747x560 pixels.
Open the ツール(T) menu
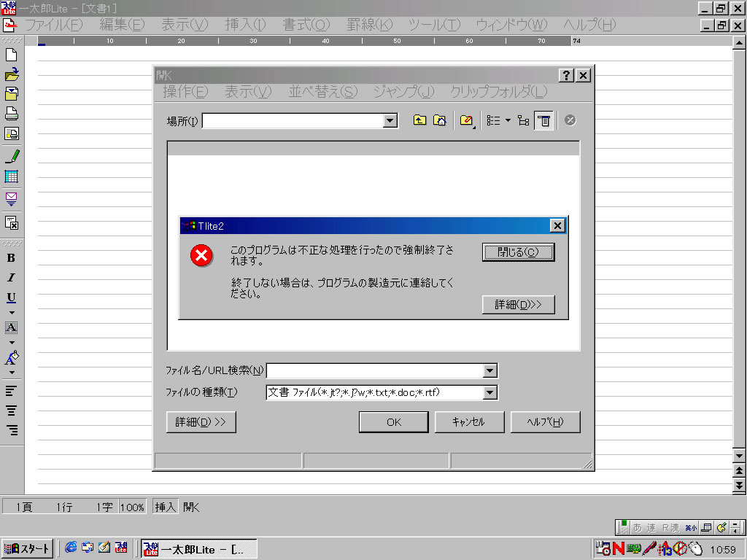tap(434, 25)
